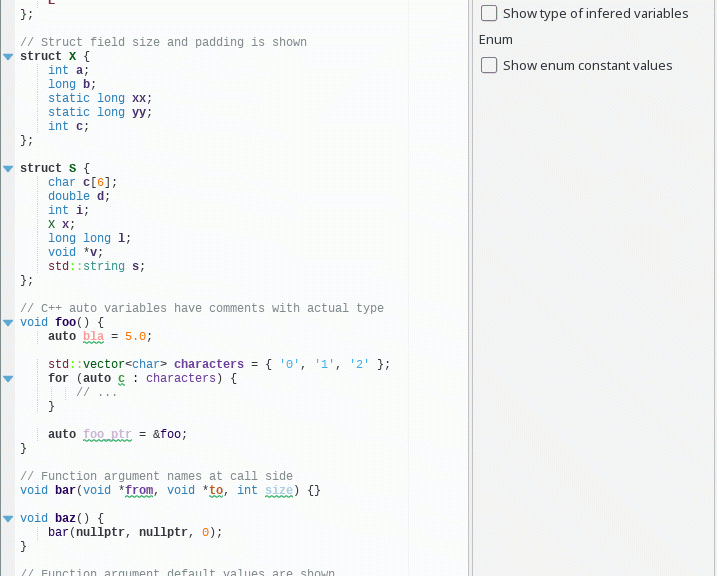The width and height of the screenshot is (717, 576).
Task: Click the 'size' parameter in bar
Action: click(x=279, y=491)
